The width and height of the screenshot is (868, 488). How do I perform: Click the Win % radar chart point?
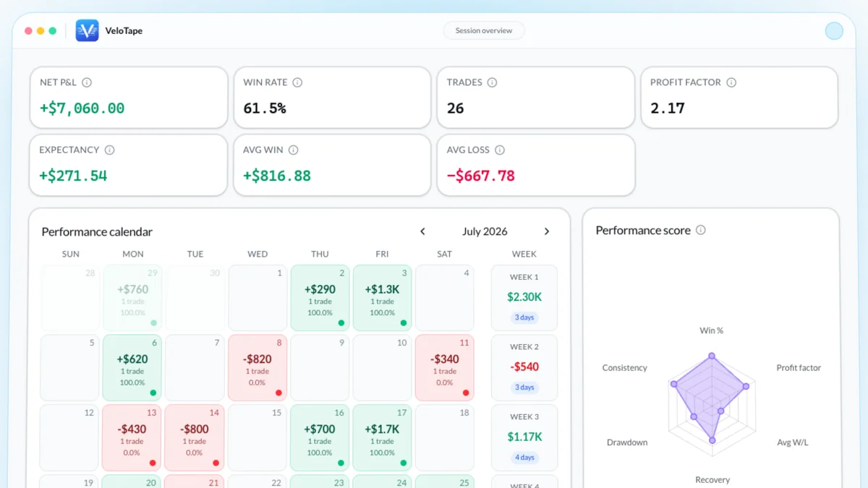point(712,356)
